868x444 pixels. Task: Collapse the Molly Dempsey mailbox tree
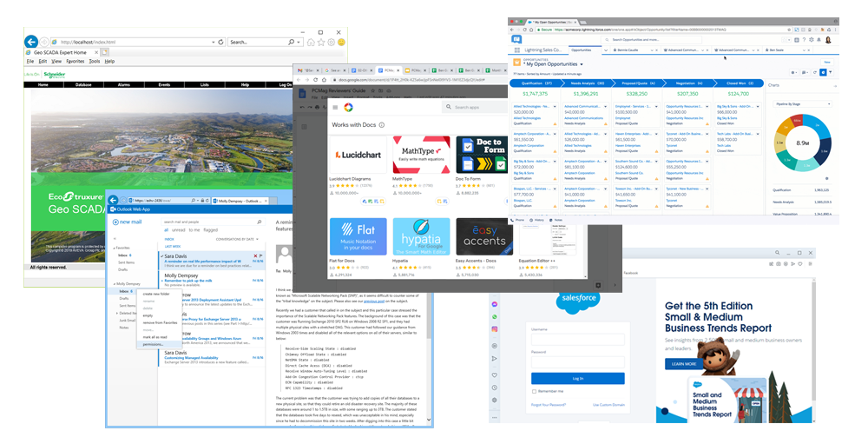click(115, 284)
